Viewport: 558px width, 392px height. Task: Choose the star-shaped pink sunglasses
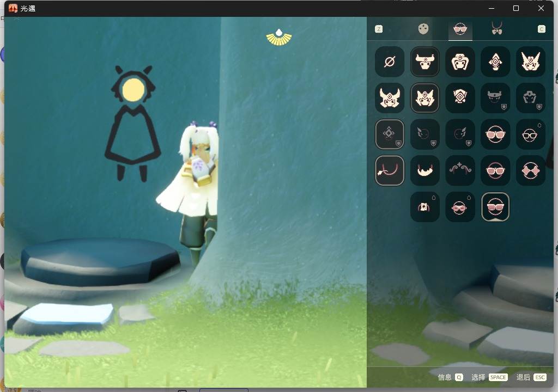(x=530, y=170)
